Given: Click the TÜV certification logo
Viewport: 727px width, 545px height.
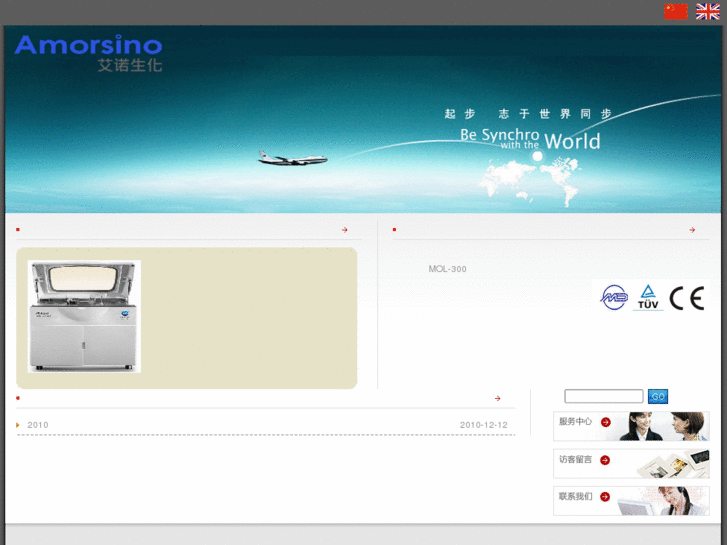Looking at the screenshot, I should point(648,297).
